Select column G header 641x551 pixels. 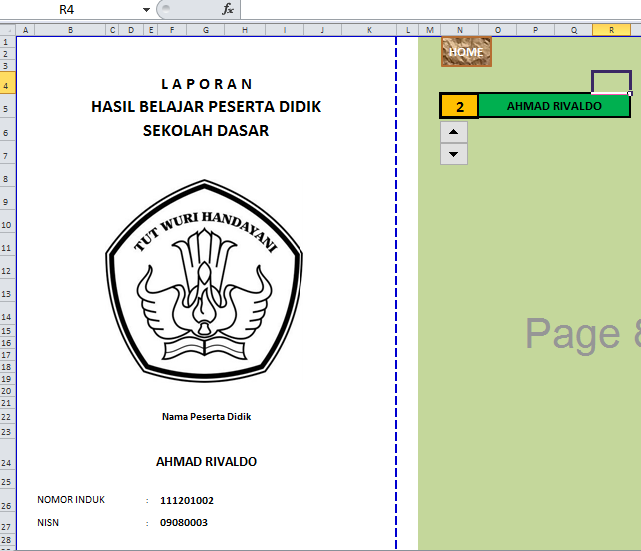(206, 30)
